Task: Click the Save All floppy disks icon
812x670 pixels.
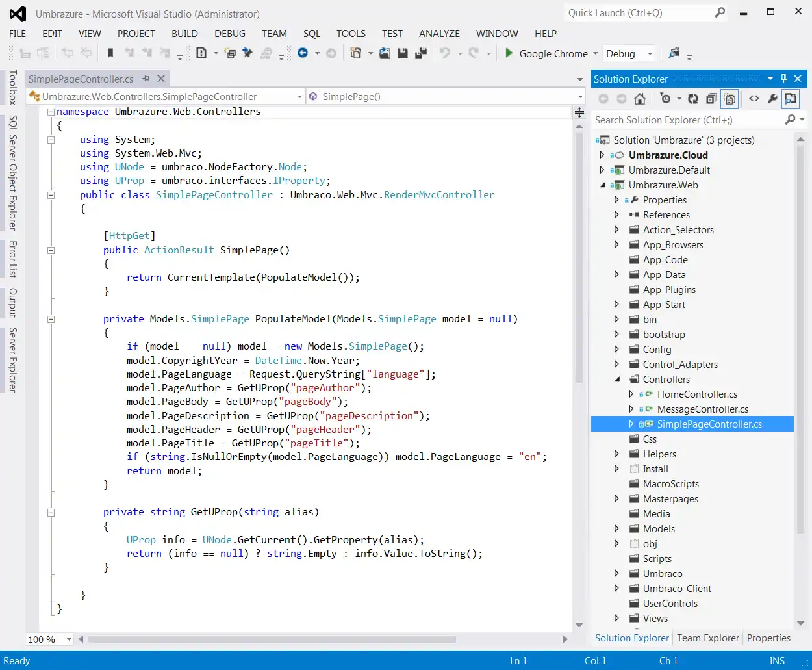Action: click(421, 53)
